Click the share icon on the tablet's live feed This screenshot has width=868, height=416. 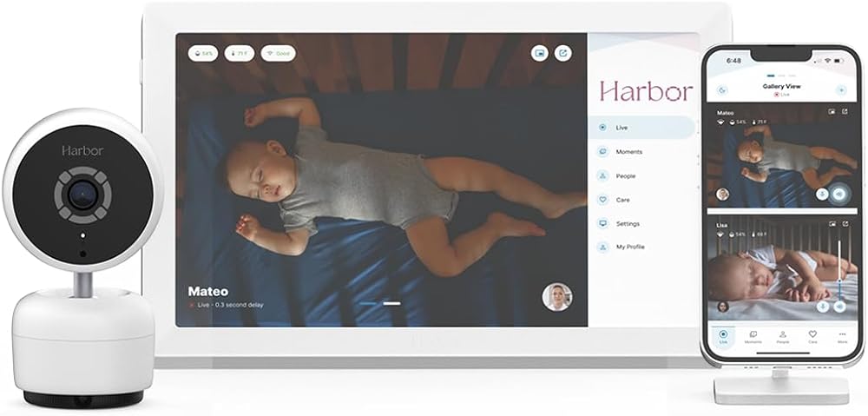tap(563, 53)
